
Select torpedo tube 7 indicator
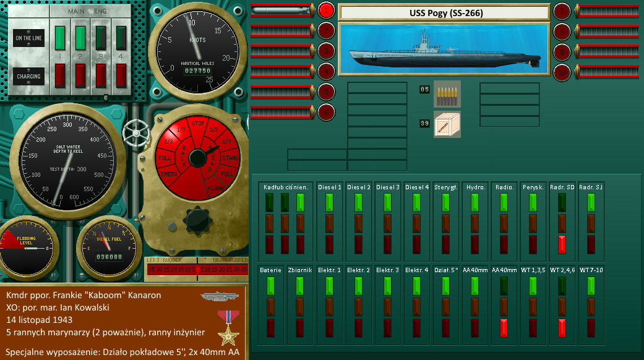pyautogui.click(x=561, y=11)
